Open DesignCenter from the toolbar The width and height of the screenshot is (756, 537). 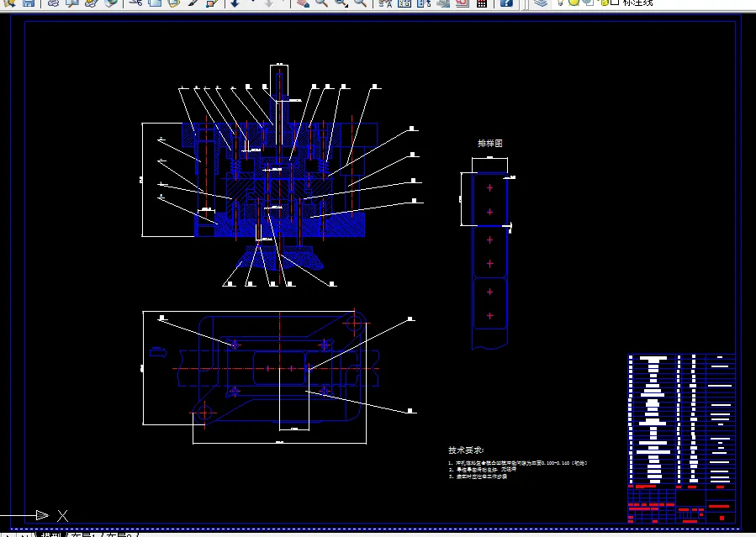tap(404, 3)
